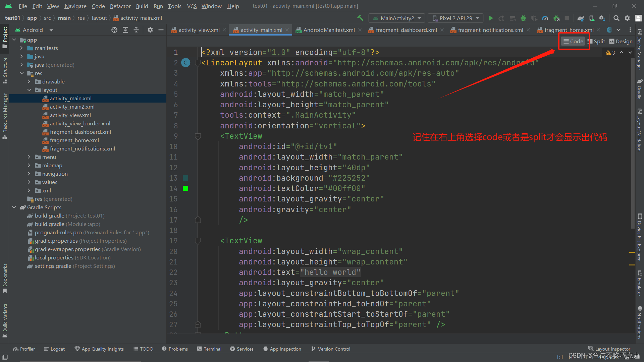Click the green textColor swatch in the gutter
The height and width of the screenshot is (362, 644).
tap(185, 188)
